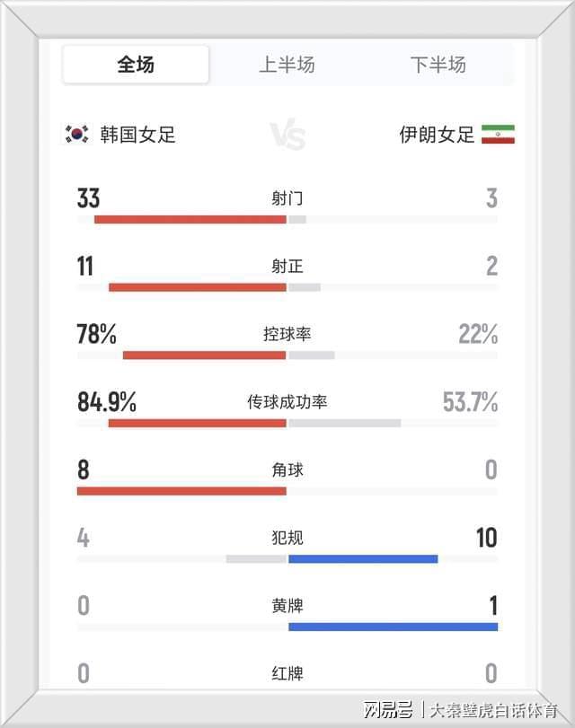The image size is (575, 728).
Task: Click the red 传球成功率 pass accuracy bar
Action: click(198, 423)
